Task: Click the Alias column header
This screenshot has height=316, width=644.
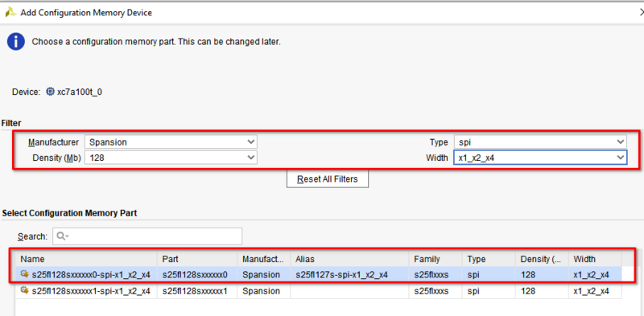Action: click(349, 259)
